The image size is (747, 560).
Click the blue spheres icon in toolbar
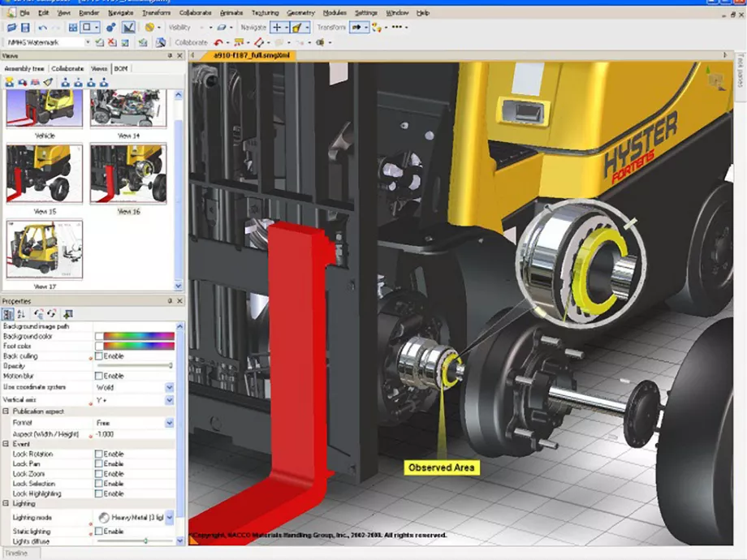[111, 28]
